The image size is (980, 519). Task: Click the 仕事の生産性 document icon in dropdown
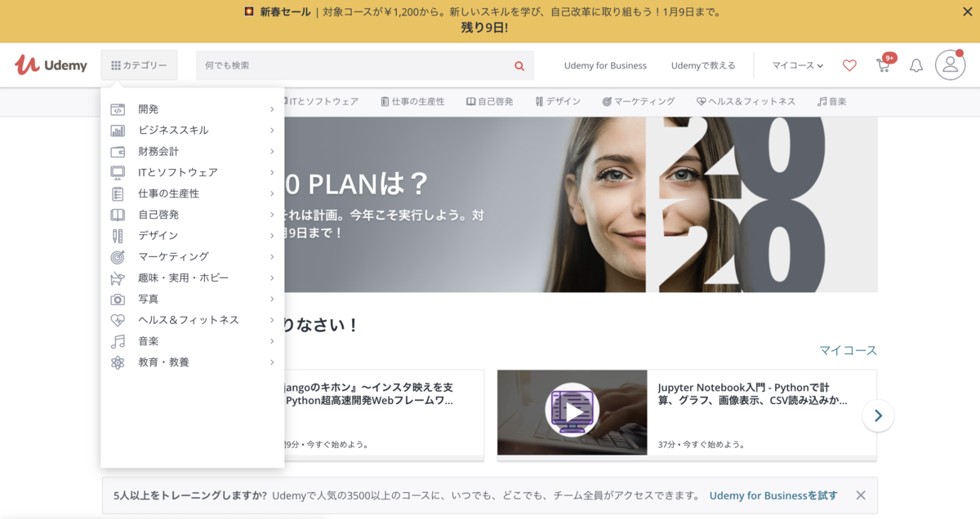tap(118, 193)
